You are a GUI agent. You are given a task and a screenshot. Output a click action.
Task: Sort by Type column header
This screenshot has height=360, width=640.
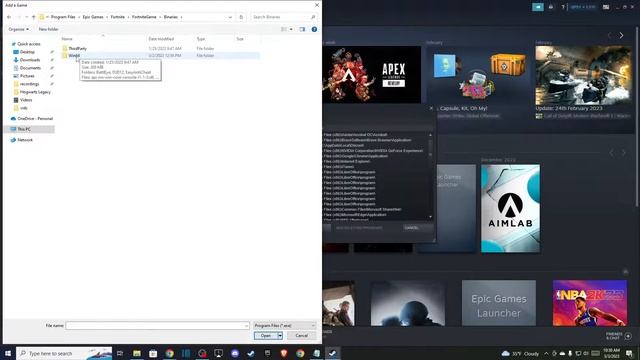(201, 39)
